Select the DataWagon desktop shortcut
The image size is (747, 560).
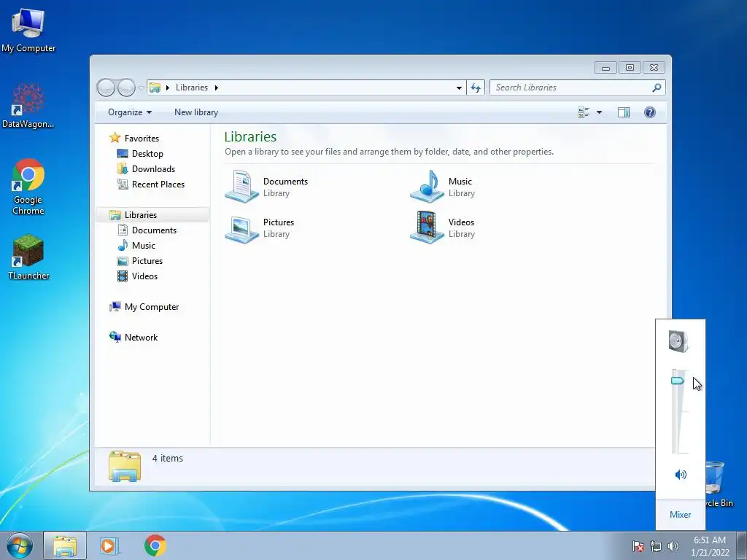tap(28, 106)
